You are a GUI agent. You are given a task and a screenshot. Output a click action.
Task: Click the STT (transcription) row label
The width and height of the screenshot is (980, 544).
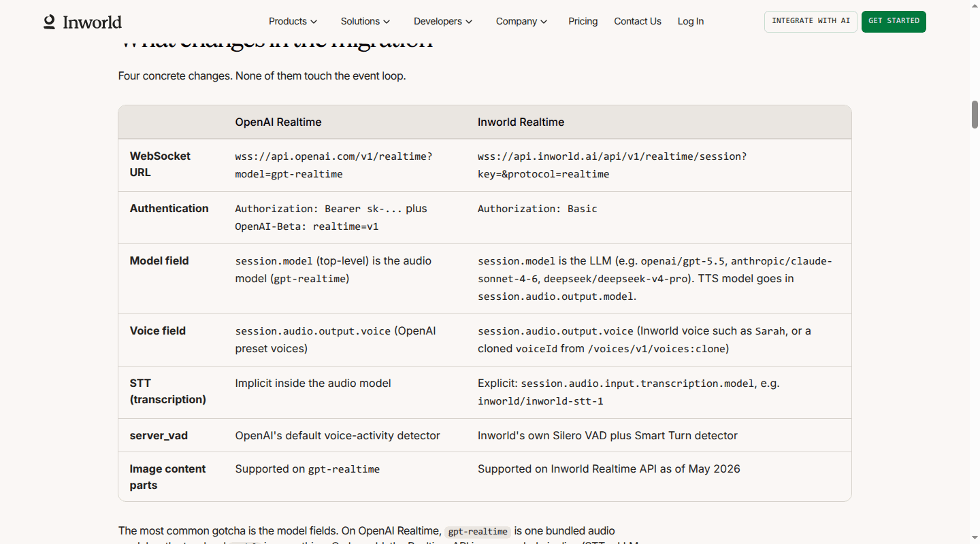pos(168,392)
